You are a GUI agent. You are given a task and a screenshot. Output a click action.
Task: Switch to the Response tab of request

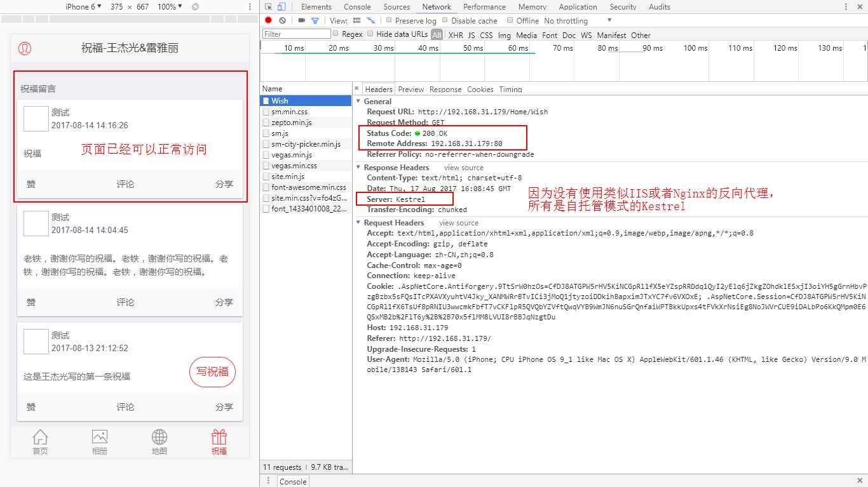click(445, 90)
